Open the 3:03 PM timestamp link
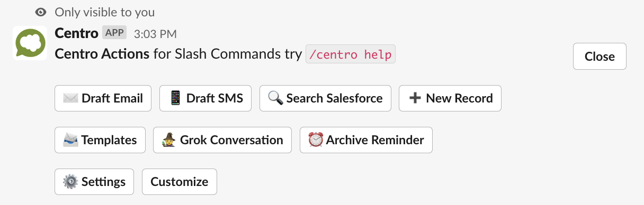644x205 pixels. 155,34
